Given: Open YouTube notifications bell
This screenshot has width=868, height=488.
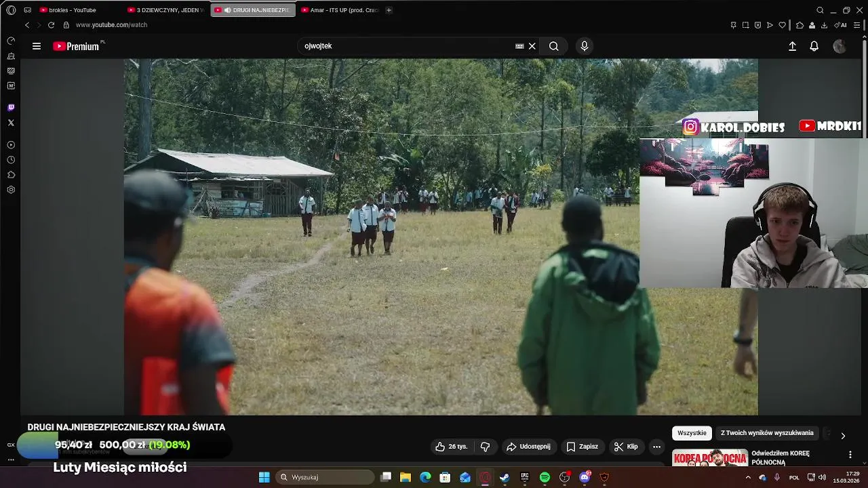Looking at the screenshot, I should click(x=814, y=46).
